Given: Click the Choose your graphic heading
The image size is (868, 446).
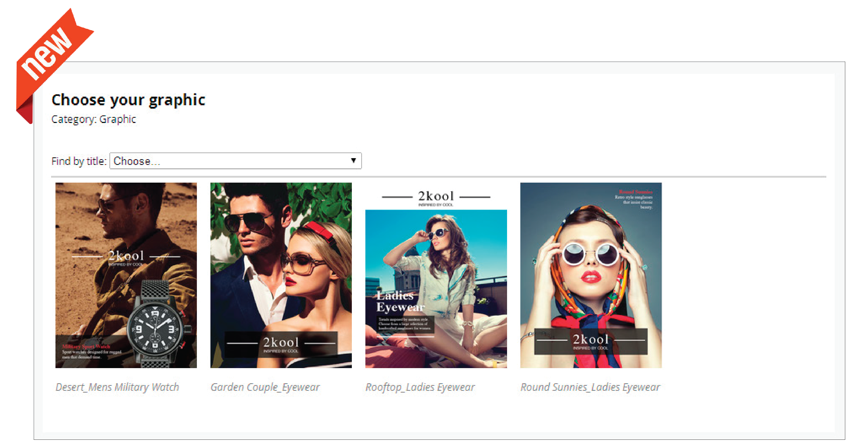Looking at the screenshot, I should [x=128, y=100].
